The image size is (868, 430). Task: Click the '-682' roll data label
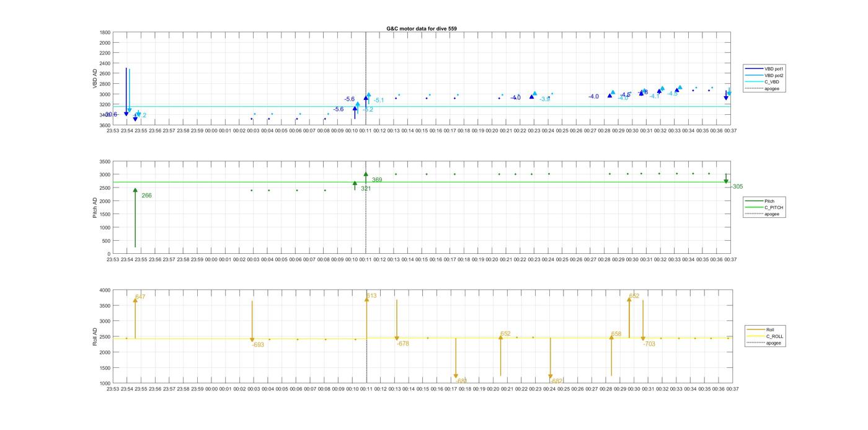pyautogui.click(x=557, y=381)
